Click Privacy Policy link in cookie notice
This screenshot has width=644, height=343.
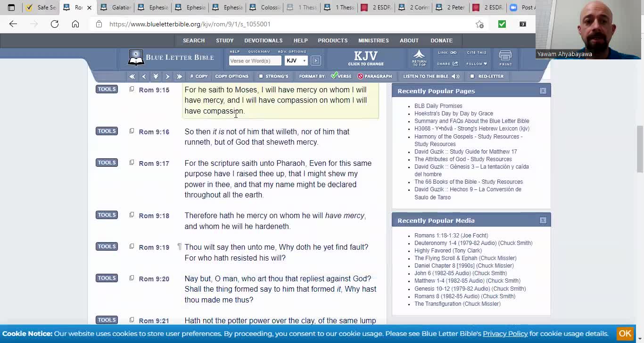pos(505,334)
